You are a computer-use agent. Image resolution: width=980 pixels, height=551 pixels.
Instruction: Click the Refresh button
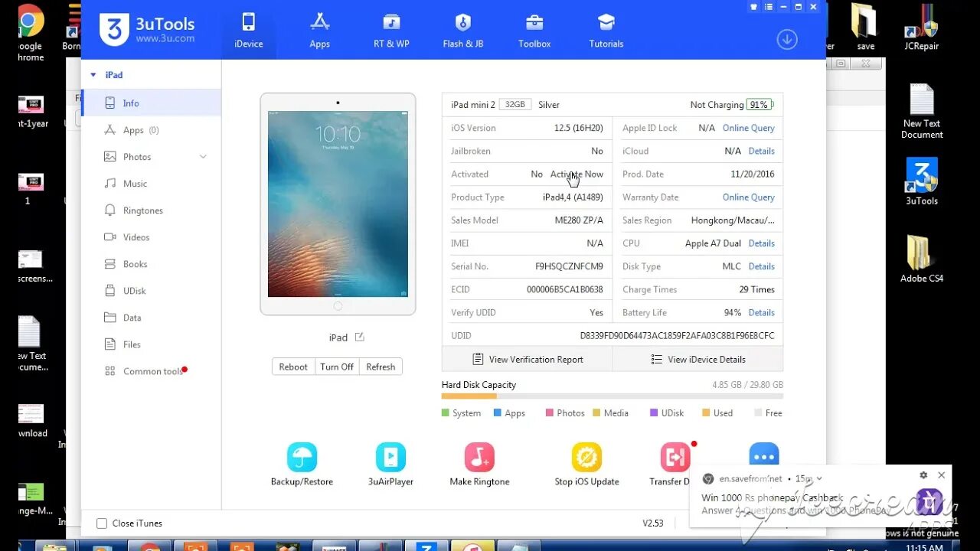click(x=381, y=367)
